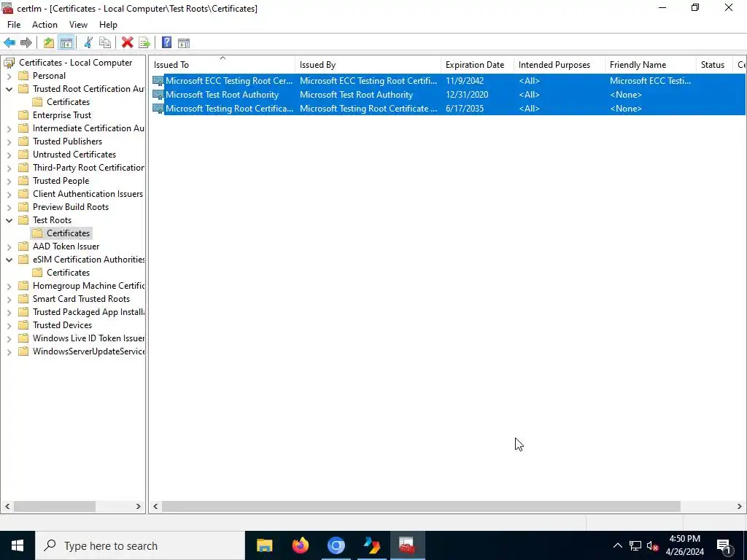The width and height of the screenshot is (747, 560).
Task: Click the list pane scroll right arrow
Action: pyautogui.click(x=740, y=507)
